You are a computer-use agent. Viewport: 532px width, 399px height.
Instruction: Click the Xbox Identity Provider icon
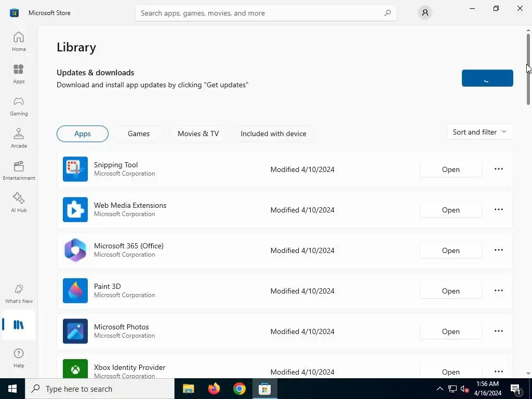[x=75, y=369]
